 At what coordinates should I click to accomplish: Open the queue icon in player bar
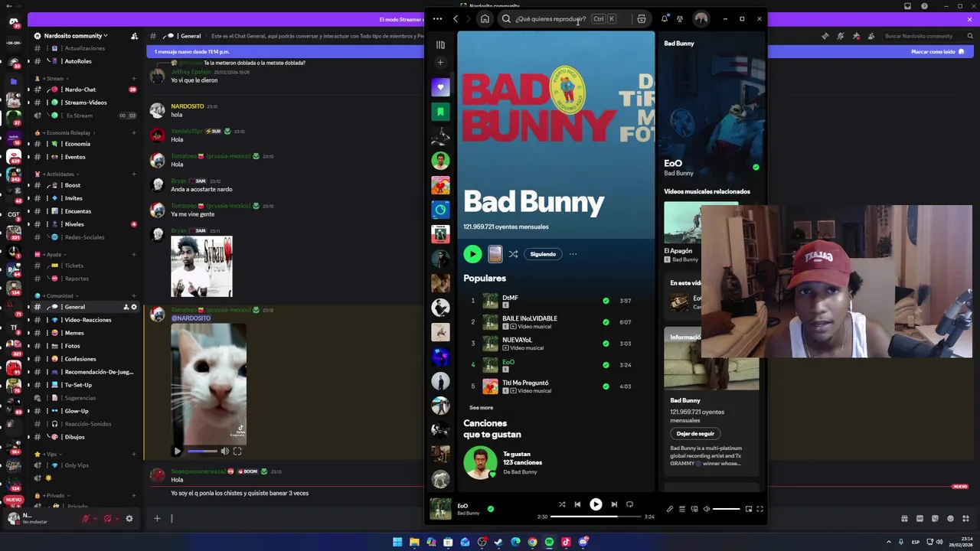click(682, 509)
